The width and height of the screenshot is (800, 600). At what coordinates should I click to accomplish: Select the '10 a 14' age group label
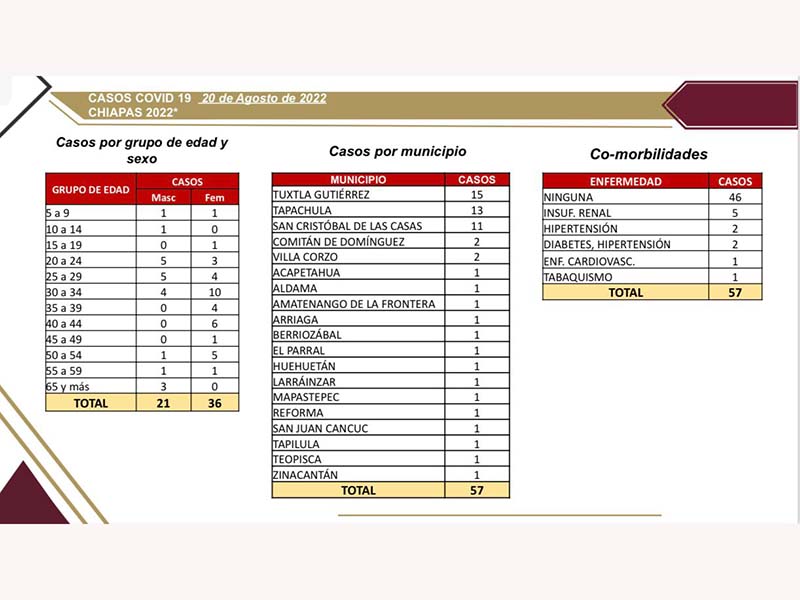click(64, 229)
